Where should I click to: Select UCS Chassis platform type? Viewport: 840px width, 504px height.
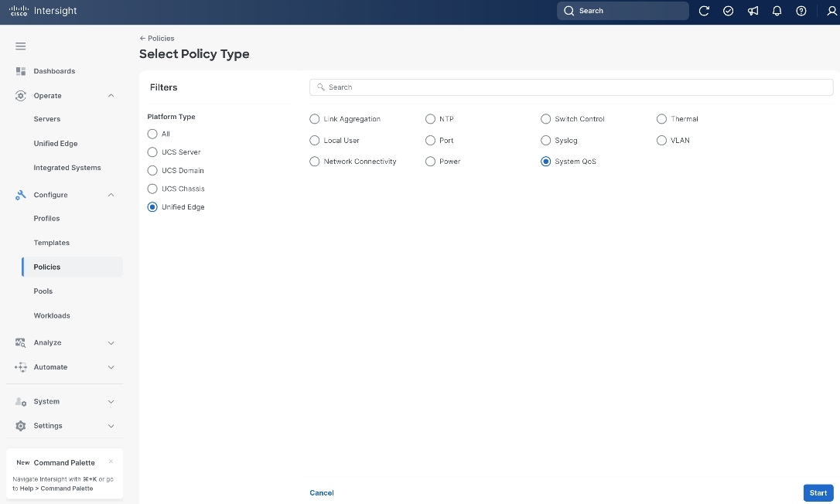(x=152, y=189)
